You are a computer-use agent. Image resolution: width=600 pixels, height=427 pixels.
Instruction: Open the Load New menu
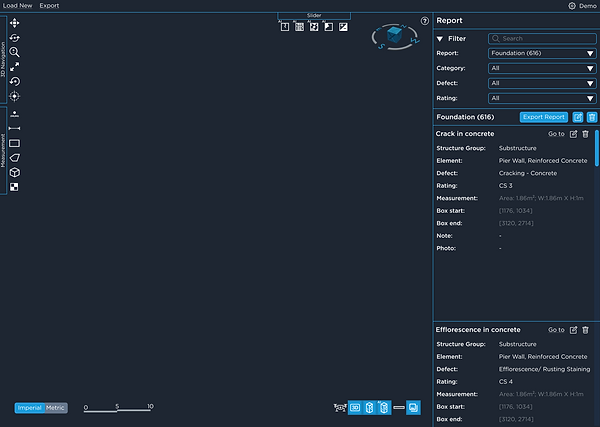point(18,6)
